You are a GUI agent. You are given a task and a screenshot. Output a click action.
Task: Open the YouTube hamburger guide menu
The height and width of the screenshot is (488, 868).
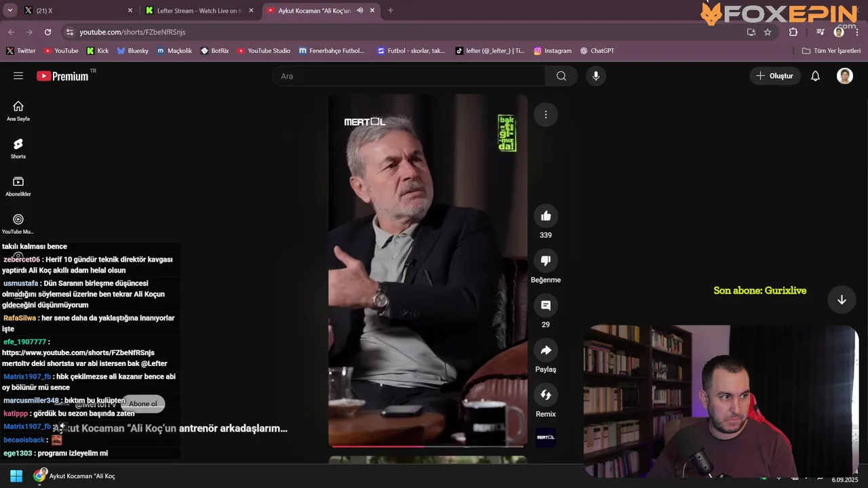18,76
